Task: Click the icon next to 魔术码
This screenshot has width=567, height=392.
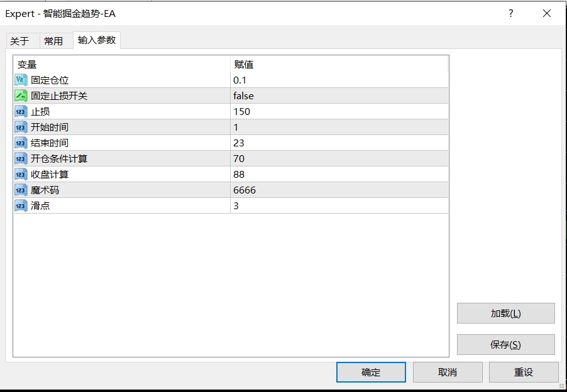Action: pos(21,190)
